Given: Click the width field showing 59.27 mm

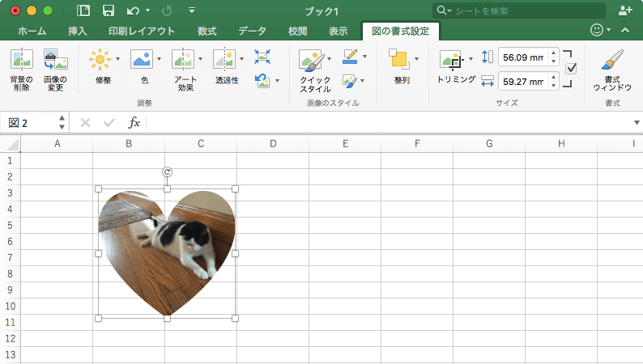Looking at the screenshot, I should tap(524, 82).
